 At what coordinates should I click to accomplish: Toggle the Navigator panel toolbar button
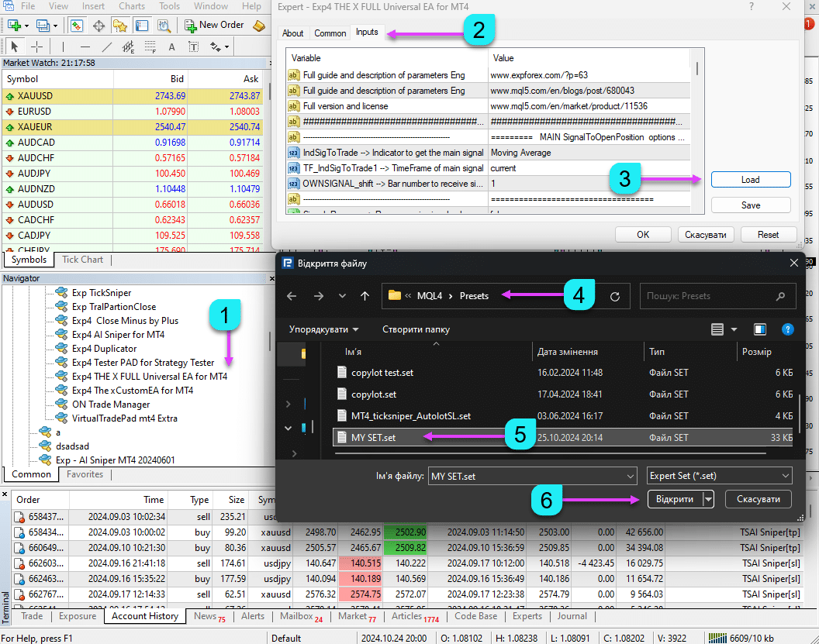pos(120,25)
